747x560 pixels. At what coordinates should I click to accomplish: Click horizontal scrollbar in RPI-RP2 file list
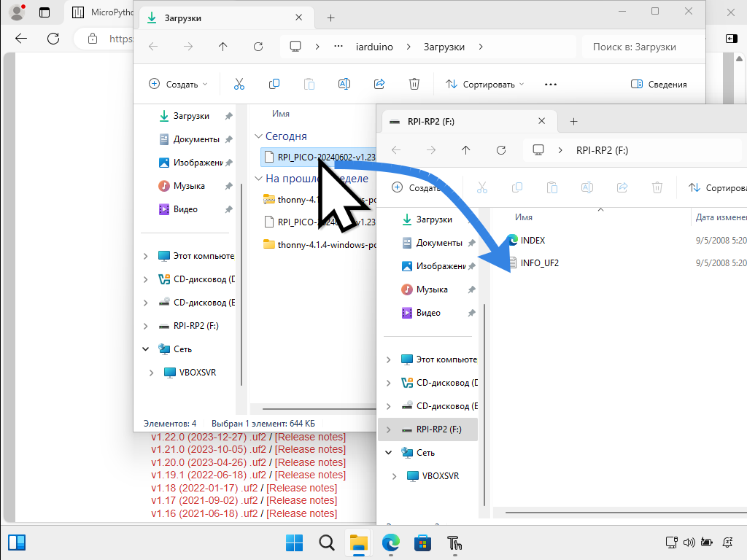coord(625,513)
